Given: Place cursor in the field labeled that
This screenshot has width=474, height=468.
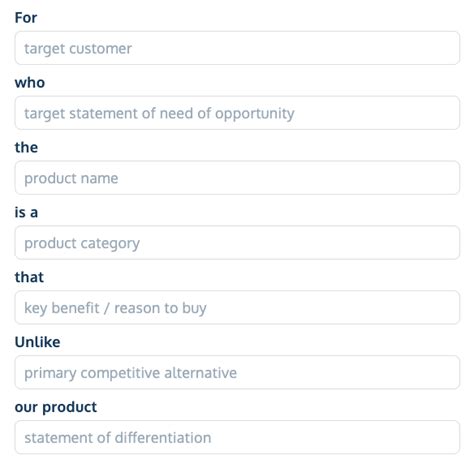Looking at the screenshot, I should [x=237, y=307].
